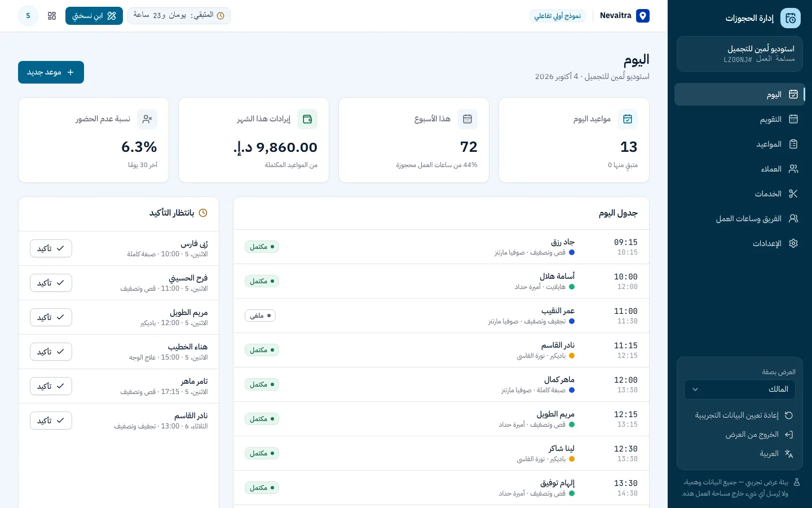Open الإعدادات settings page
This screenshot has width=812, height=508.
[739, 243]
